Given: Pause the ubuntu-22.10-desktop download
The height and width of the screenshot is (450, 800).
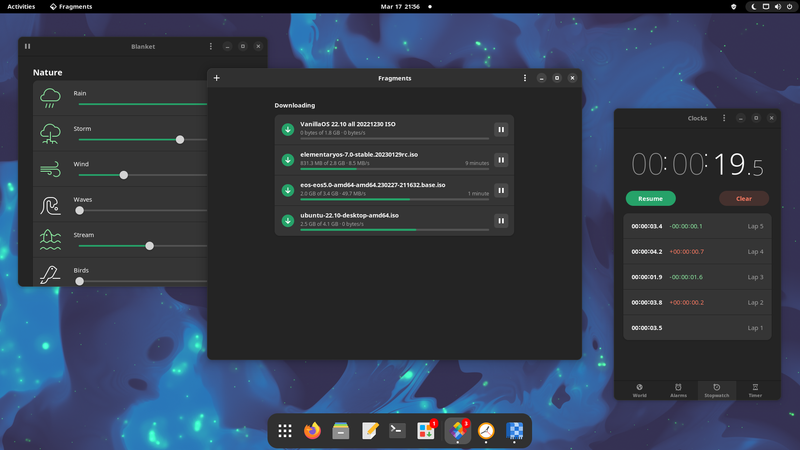Looking at the screenshot, I should coord(501,221).
